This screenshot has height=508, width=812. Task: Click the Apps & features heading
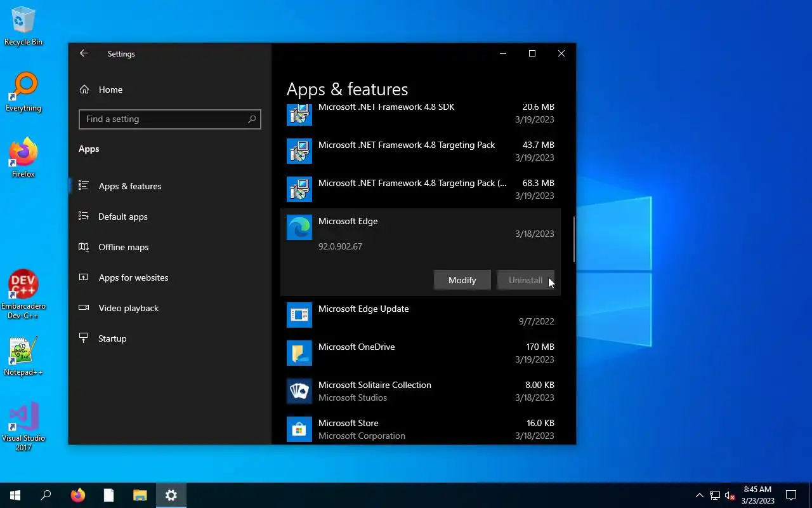pyautogui.click(x=347, y=90)
